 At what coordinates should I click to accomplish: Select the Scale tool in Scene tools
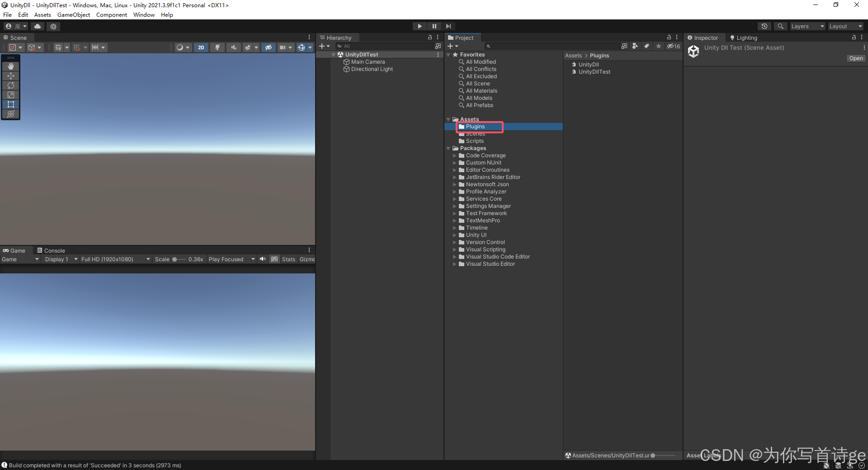[x=11, y=95]
